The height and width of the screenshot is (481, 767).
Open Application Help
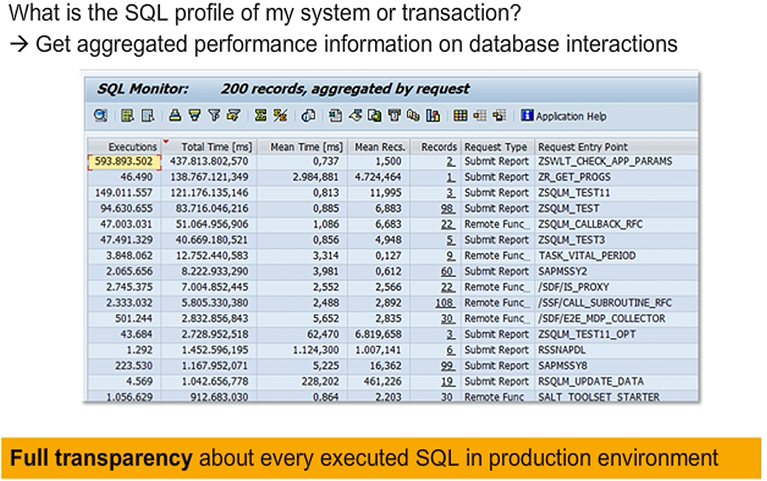(x=571, y=116)
